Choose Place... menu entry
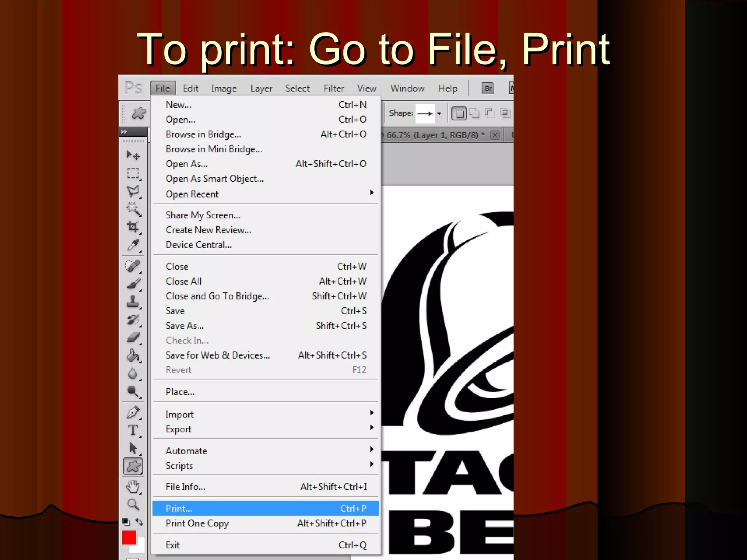 point(266,392)
